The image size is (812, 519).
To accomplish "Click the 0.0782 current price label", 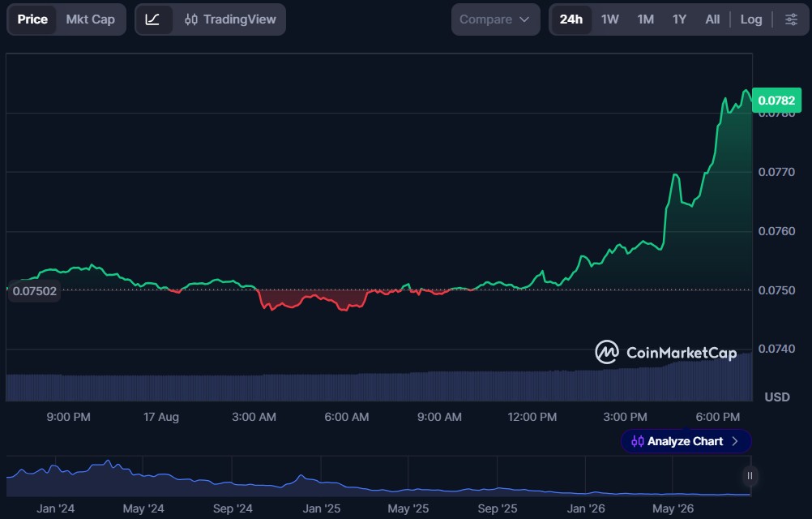I will point(776,101).
